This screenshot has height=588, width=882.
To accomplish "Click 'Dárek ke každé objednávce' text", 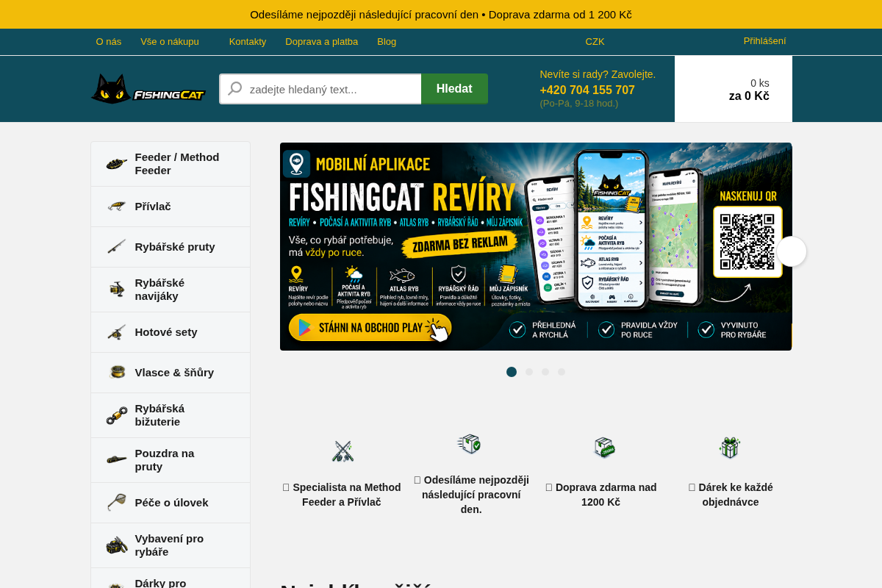I will point(731,495).
